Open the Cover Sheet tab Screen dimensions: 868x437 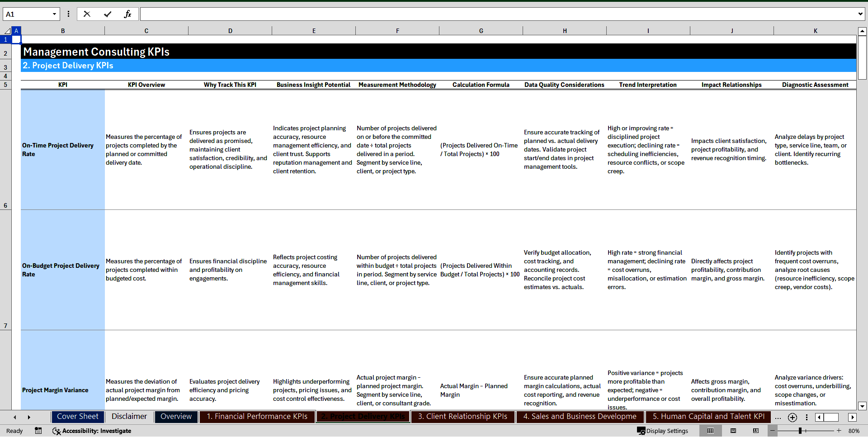tap(77, 416)
